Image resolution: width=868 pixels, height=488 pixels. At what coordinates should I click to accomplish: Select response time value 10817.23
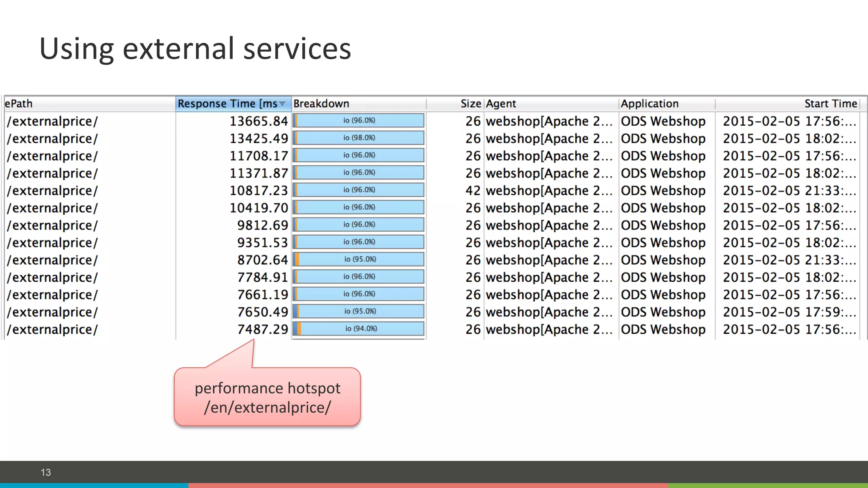[259, 191]
